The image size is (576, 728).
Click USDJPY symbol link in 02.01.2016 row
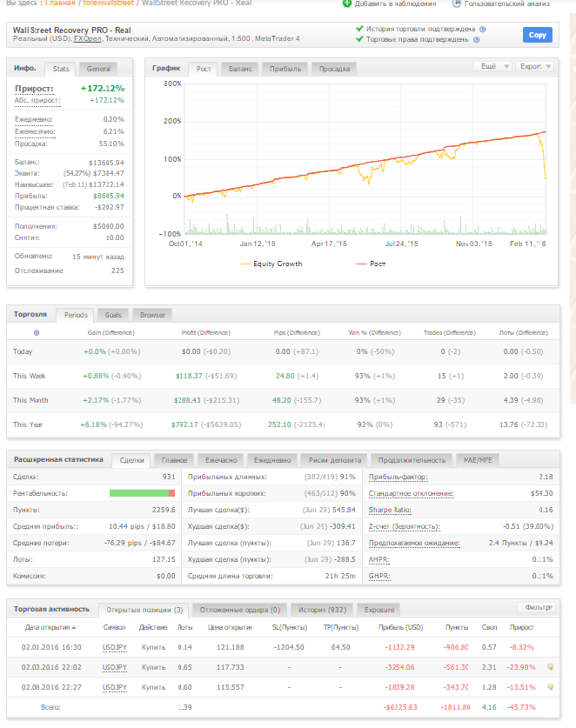tap(114, 647)
